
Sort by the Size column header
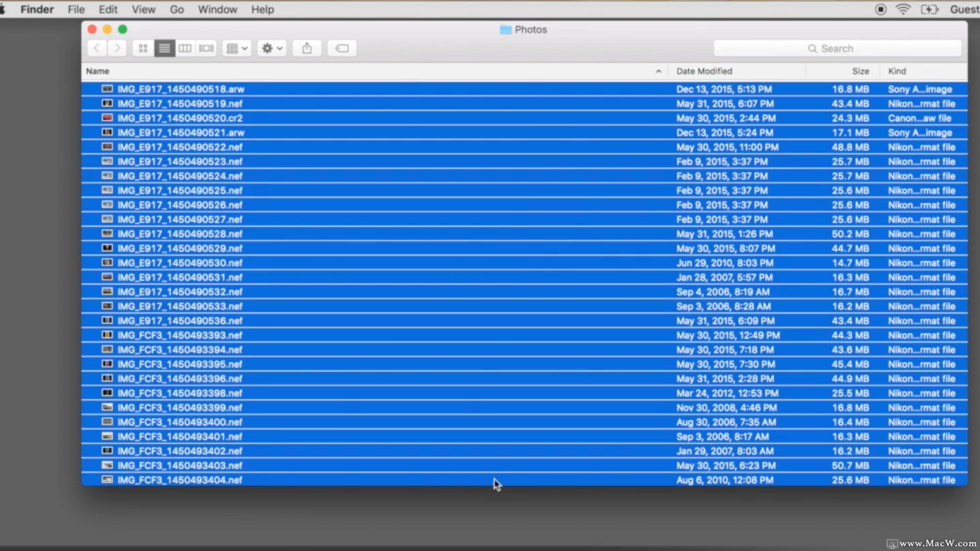click(x=861, y=71)
